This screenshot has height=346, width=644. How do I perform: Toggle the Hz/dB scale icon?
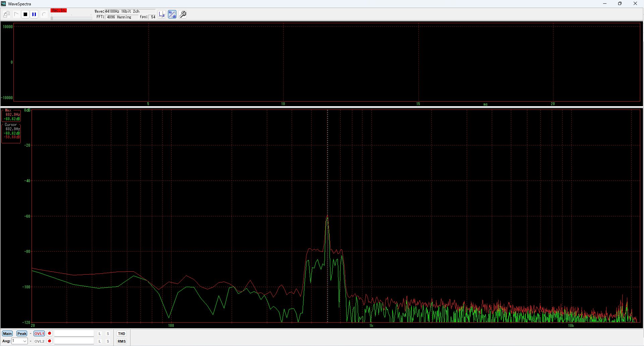click(x=172, y=14)
